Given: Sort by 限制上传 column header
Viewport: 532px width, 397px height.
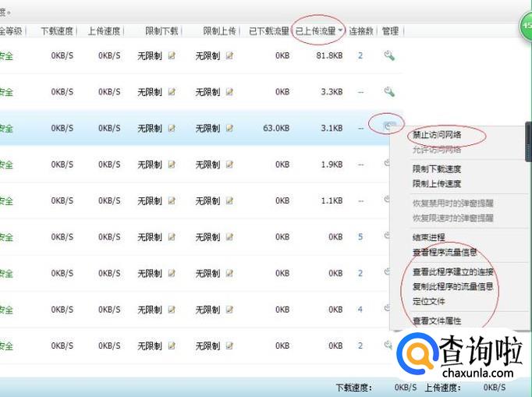Looking at the screenshot, I should (219, 31).
